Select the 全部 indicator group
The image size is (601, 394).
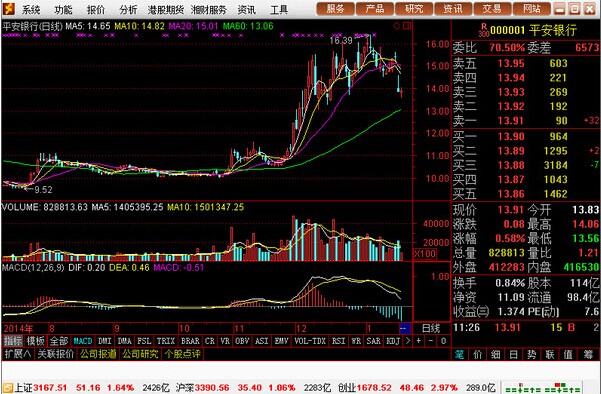pyautogui.click(x=59, y=341)
